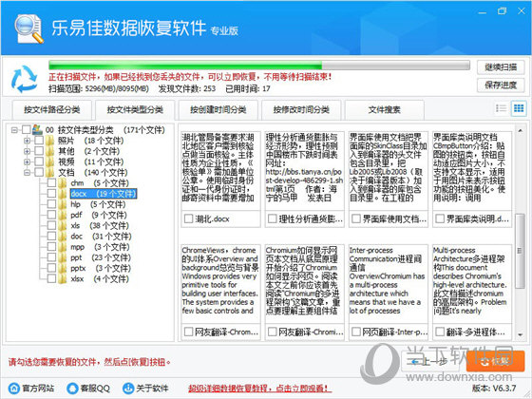Check the docx type checkbox
The width and height of the screenshot is (532, 399).
[51, 194]
